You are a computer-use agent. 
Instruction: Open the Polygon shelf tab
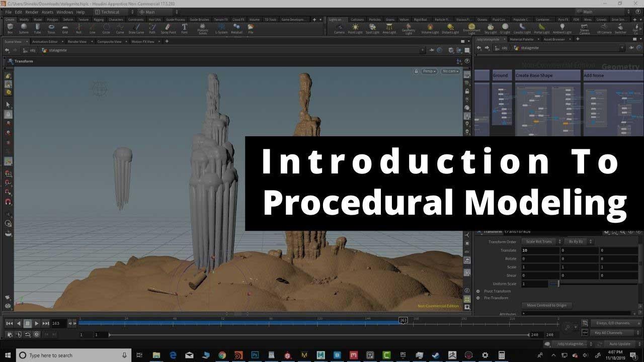click(x=52, y=20)
